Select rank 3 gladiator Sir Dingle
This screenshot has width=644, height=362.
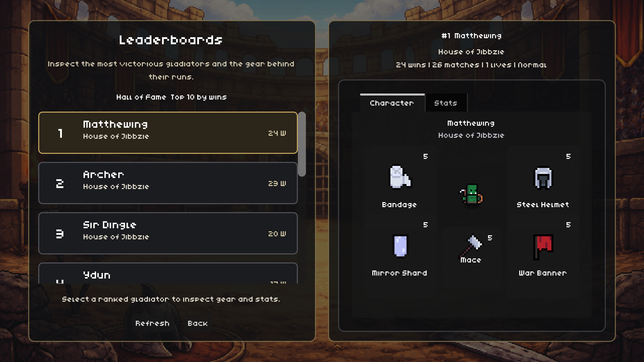pos(168,233)
